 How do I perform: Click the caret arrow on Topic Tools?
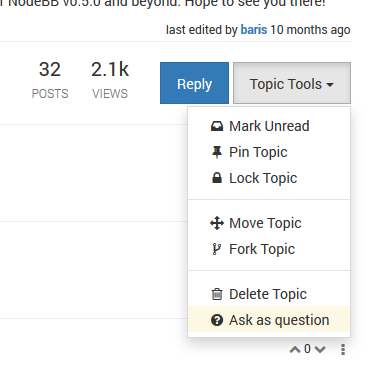click(330, 85)
